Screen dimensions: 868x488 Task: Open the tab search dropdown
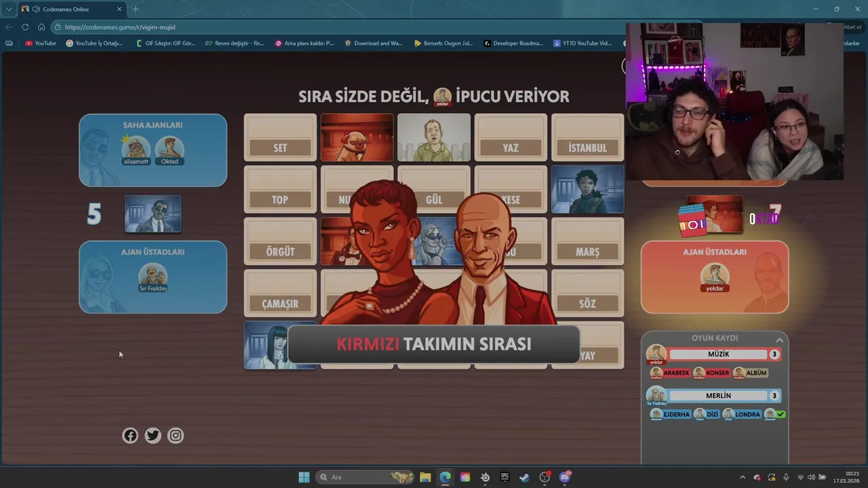[8, 9]
